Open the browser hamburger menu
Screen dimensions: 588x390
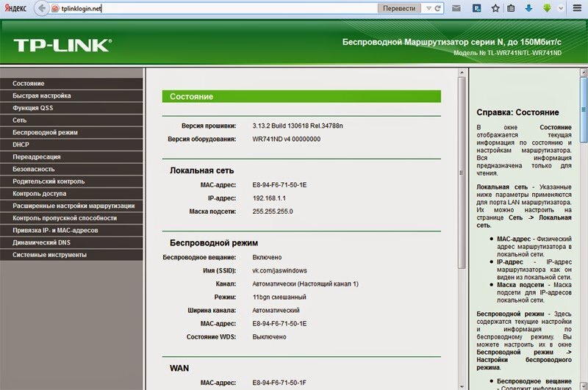click(x=577, y=8)
